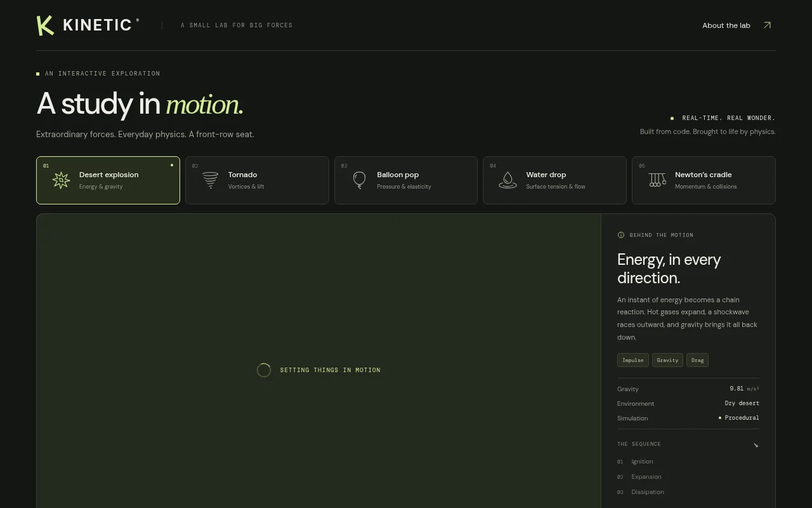Click the Simulation row label
The width and height of the screenshot is (812, 508).
click(x=632, y=418)
